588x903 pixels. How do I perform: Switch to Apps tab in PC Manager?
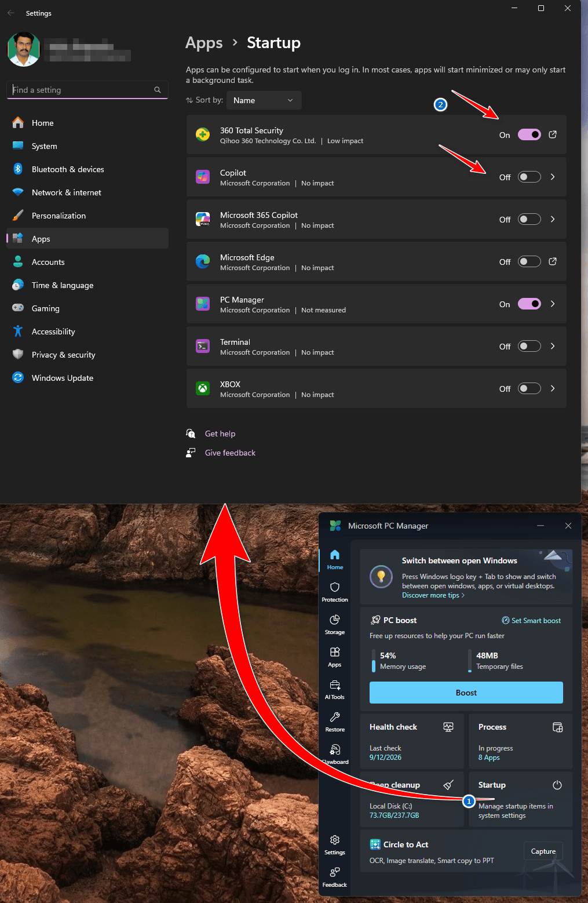pos(335,657)
